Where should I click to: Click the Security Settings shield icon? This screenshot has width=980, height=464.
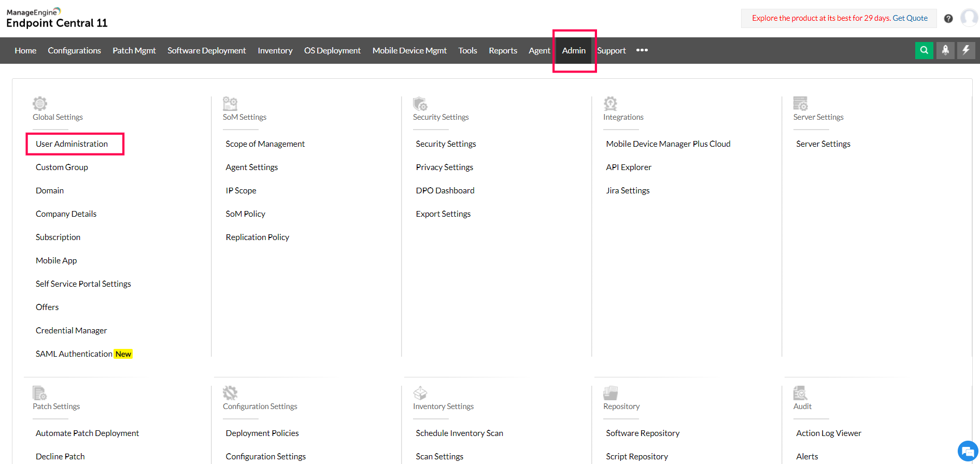420,103
